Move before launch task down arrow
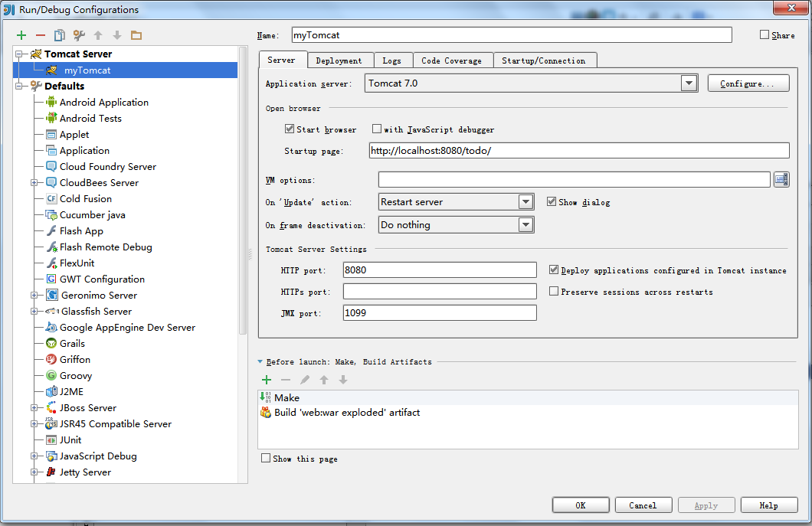The height and width of the screenshot is (526, 812). coord(343,380)
